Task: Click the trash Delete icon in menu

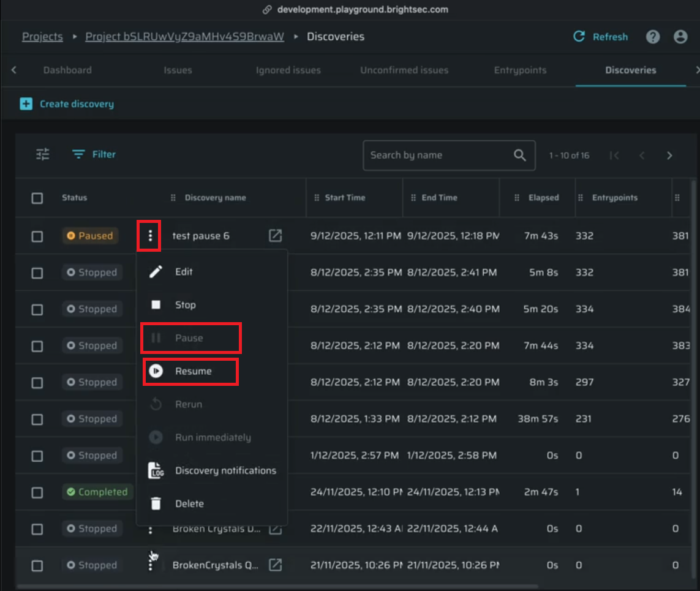Action: (156, 503)
